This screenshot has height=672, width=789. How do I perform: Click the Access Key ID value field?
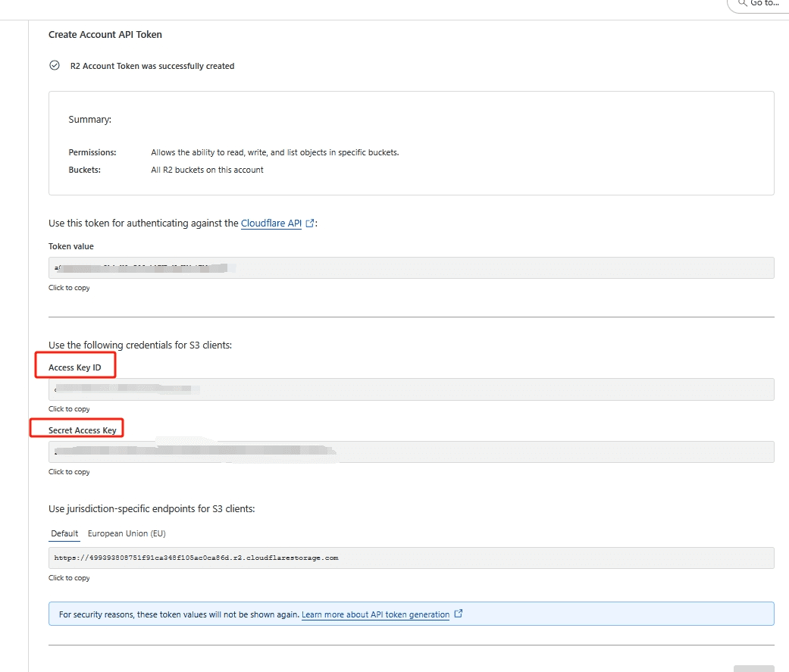click(x=411, y=389)
